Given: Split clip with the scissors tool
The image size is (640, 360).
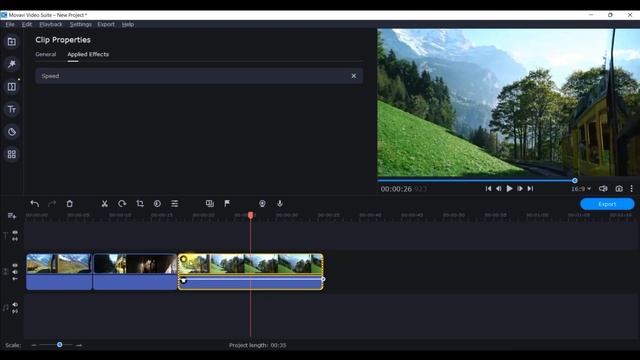Looking at the screenshot, I should (104, 204).
